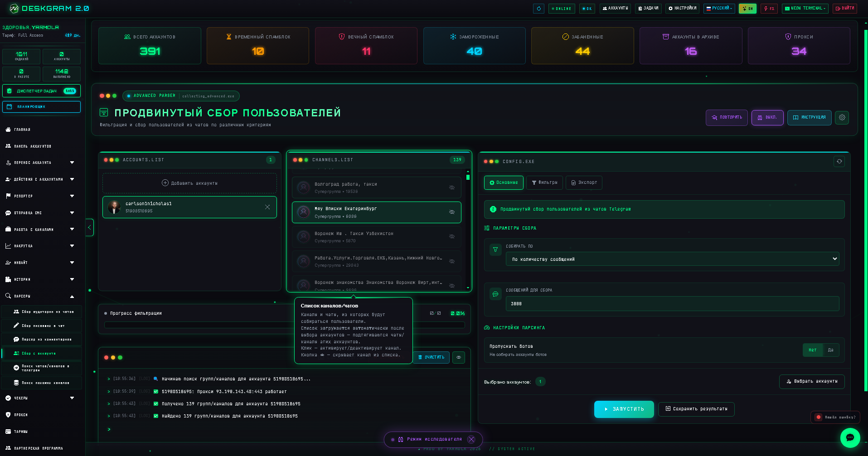Viewport: 868px width, 456px height.
Task: Collapse the sidebar with the left arrow handle
Action: click(89, 227)
